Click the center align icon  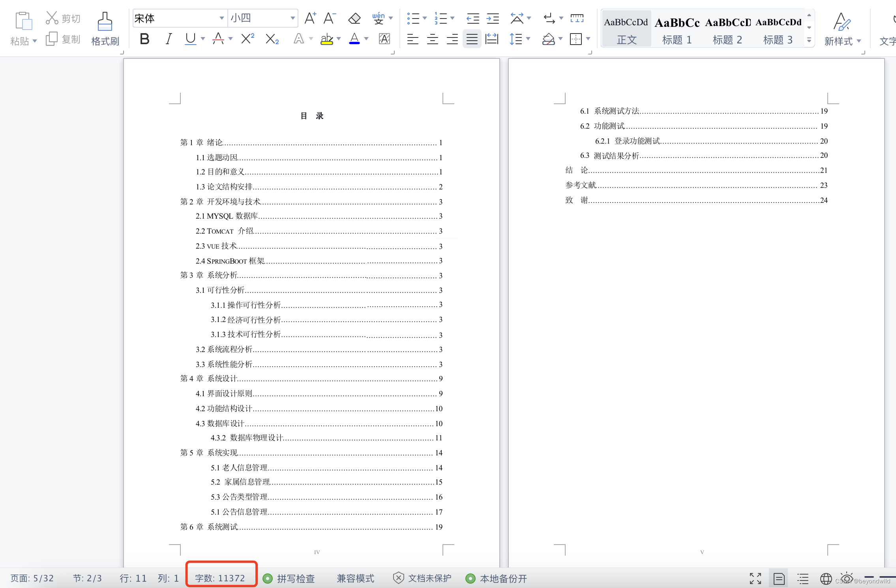(433, 39)
